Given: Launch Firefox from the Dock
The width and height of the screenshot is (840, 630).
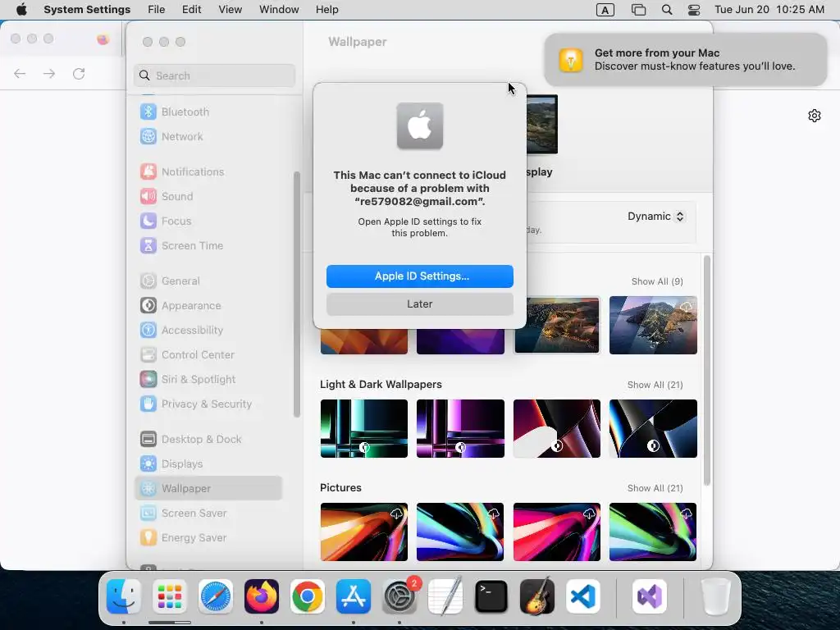Looking at the screenshot, I should 262,597.
